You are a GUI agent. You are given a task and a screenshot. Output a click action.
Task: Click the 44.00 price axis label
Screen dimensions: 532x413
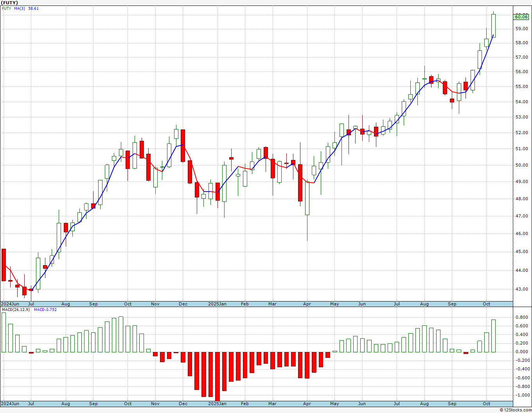pyautogui.click(x=521, y=271)
